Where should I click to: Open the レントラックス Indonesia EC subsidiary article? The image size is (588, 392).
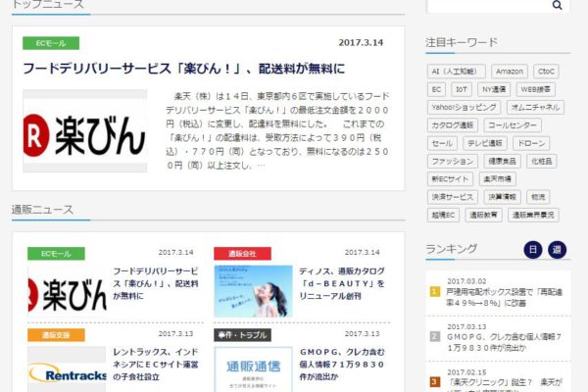(x=156, y=365)
